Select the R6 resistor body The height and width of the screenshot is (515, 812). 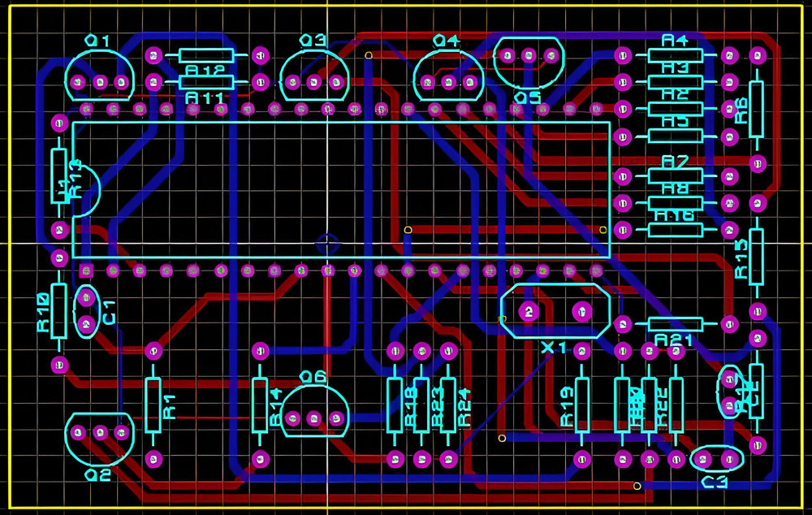pos(757,109)
